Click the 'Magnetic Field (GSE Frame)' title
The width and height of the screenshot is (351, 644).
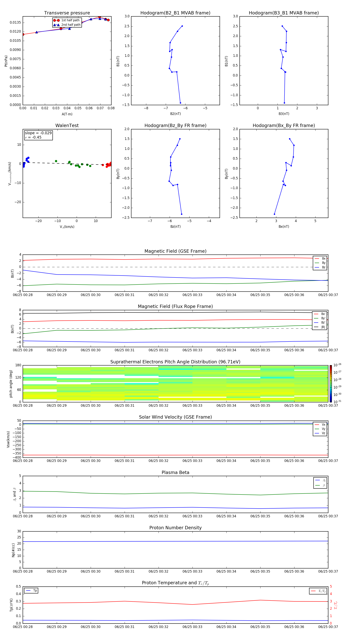tap(175, 251)
